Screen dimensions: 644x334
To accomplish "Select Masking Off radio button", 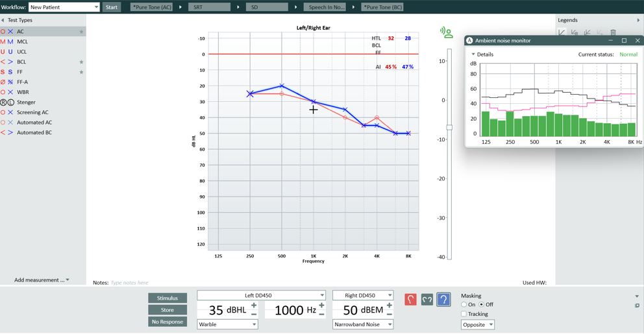I will tap(481, 304).
